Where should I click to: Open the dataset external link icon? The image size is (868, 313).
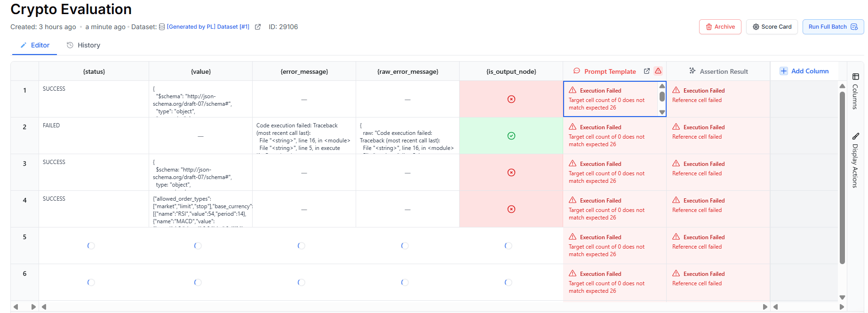[x=258, y=27]
